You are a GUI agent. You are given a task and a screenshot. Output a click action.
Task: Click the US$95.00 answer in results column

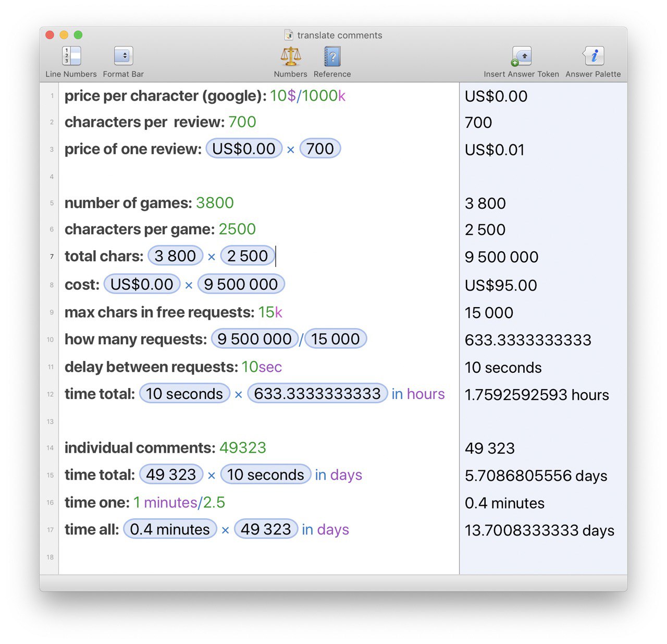(x=501, y=285)
